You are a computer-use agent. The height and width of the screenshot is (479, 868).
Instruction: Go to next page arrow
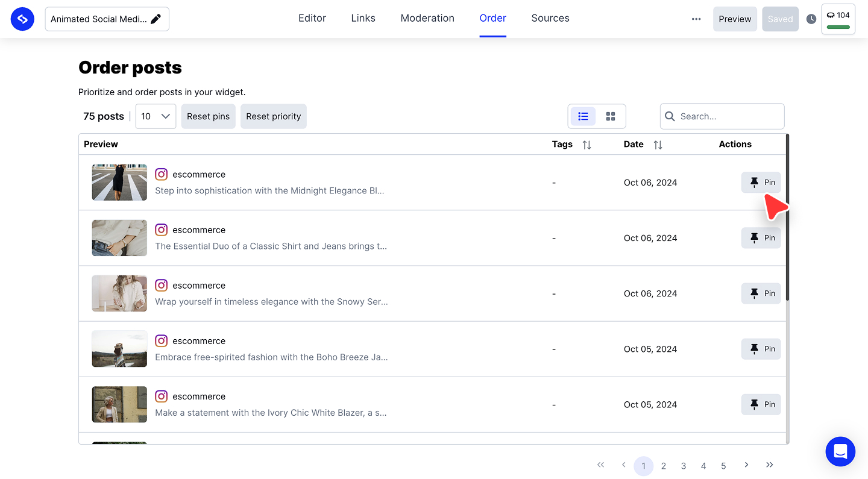pos(746,465)
